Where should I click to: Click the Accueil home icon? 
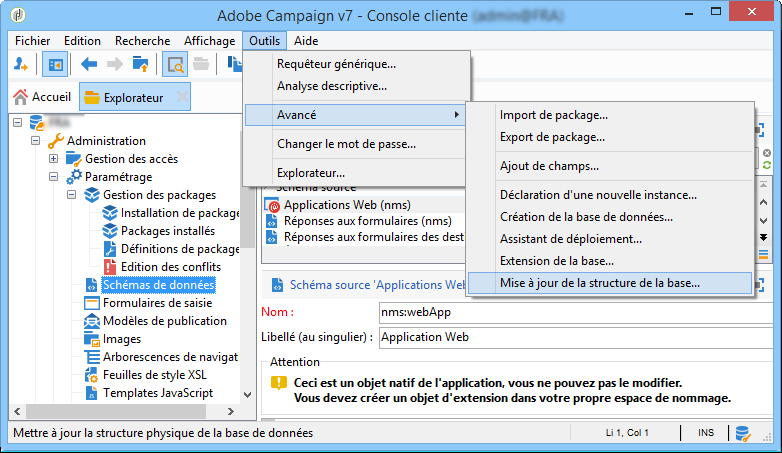click(20, 97)
